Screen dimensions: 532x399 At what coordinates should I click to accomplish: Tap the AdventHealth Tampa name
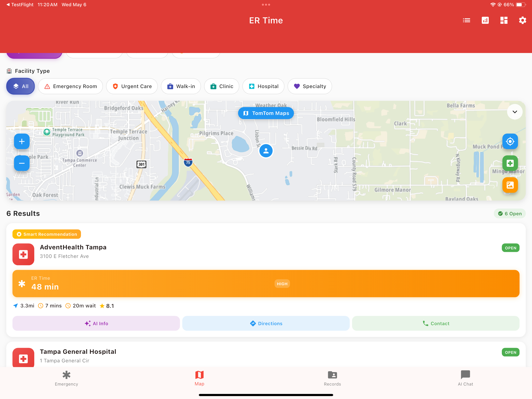pyautogui.click(x=73, y=247)
